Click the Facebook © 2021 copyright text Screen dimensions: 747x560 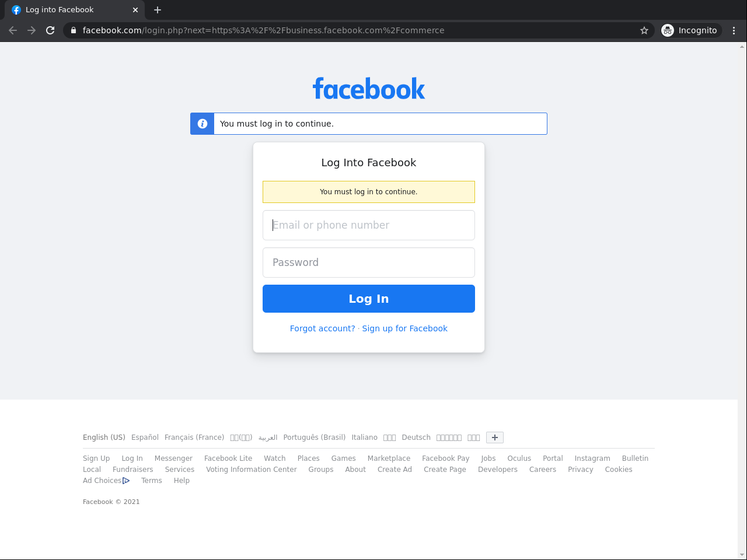pos(111,502)
